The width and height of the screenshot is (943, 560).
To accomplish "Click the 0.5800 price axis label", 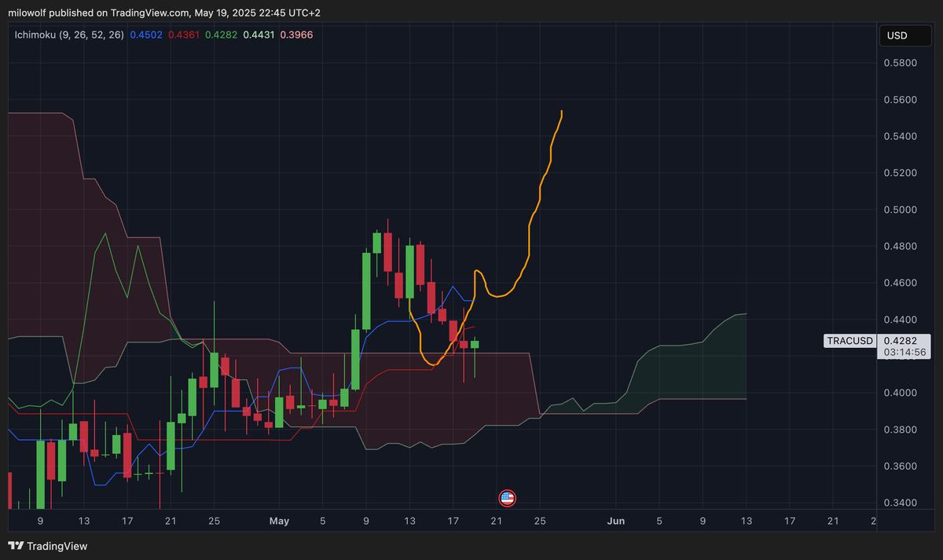I will click(x=900, y=63).
